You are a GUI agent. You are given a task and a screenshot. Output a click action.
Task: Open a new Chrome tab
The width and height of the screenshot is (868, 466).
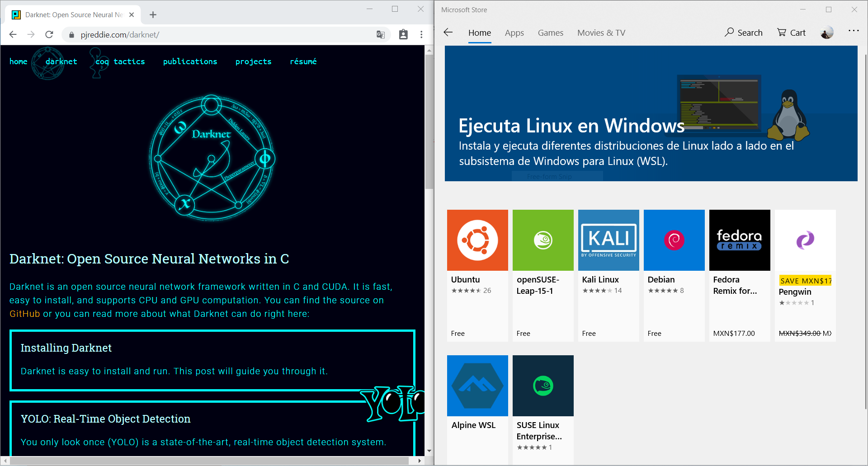point(153,15)
